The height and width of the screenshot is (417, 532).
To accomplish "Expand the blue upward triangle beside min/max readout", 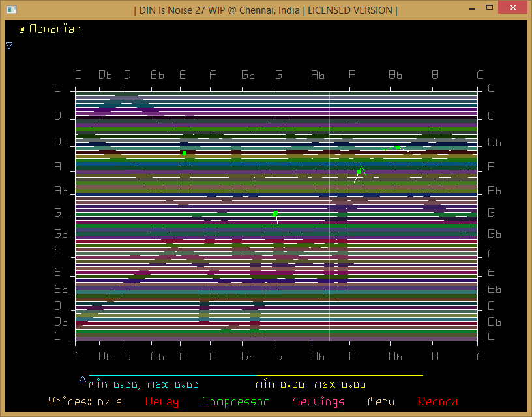I will [83, 379].
